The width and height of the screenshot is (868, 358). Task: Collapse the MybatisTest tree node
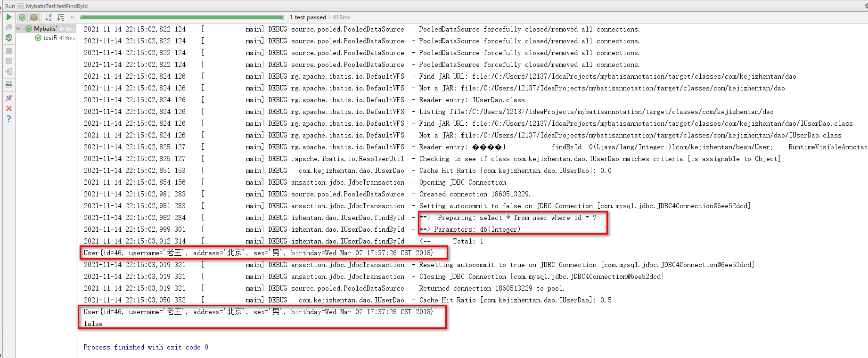[18, 29]
